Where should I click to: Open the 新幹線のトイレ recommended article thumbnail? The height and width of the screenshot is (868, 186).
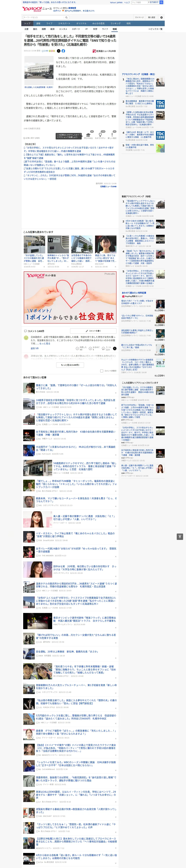[58, 244]
